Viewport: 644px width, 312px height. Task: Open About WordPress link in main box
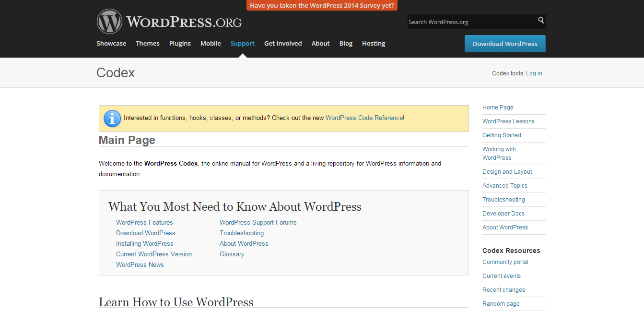tap(244, 243)
